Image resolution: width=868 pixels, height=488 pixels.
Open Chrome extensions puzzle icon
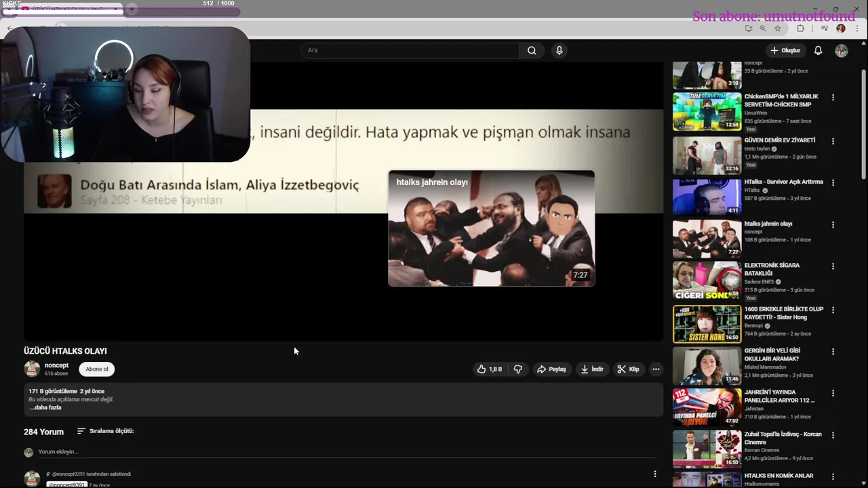800,28
